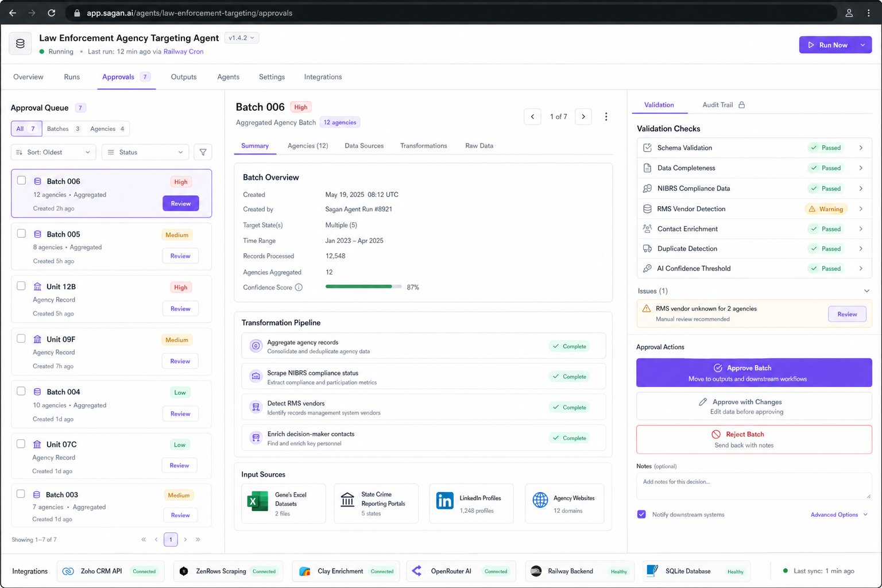Click the Agency Websites globe icon
The width and height of the screenshot is (882, 588).
pos(540,500)
